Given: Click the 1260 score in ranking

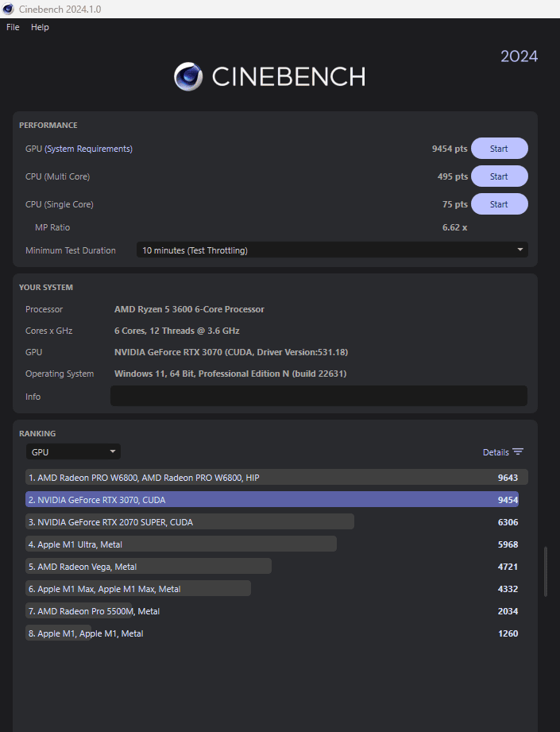Looking at the screenshot, I should pos(508,633).
